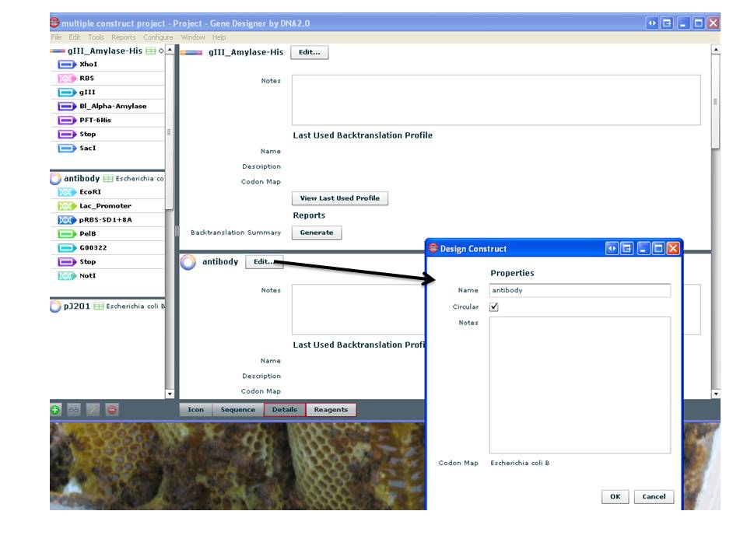The height and width of the screenshot is (560, 747).
Task: Select the EcoRI element icon
Action: click(67, 192)
